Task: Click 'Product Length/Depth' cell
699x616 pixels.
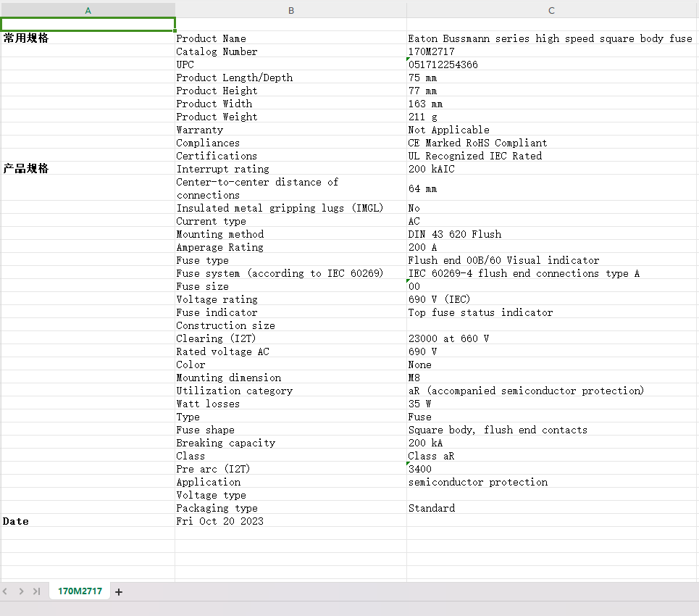Action: click(290, 77)
